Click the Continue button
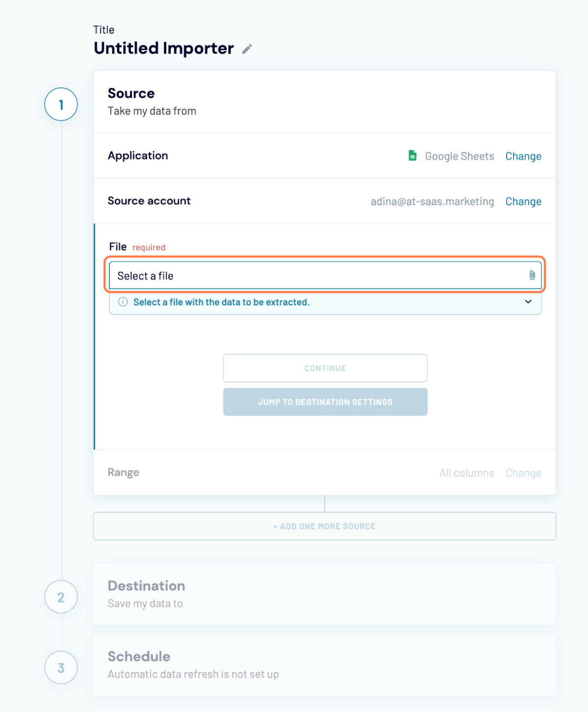Image resolution: width=588 pixels, height=712 pixels. click(x=325, y=368)
